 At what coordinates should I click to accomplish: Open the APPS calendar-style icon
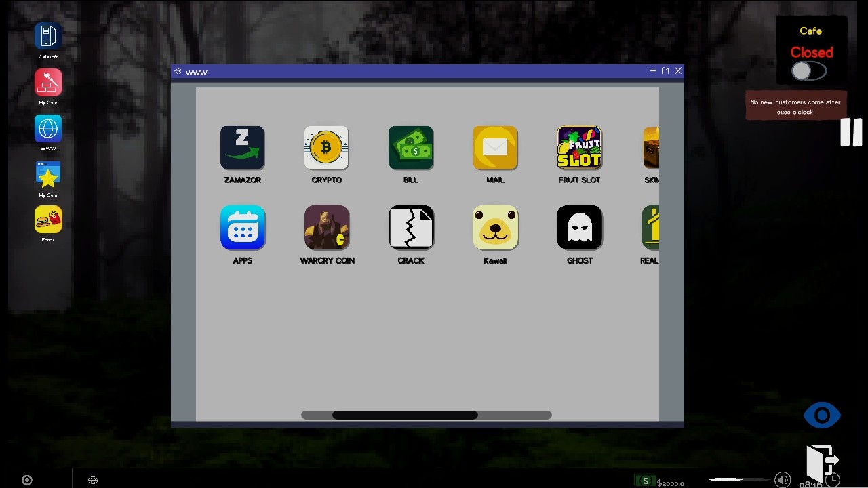click(x=242, y=228)
